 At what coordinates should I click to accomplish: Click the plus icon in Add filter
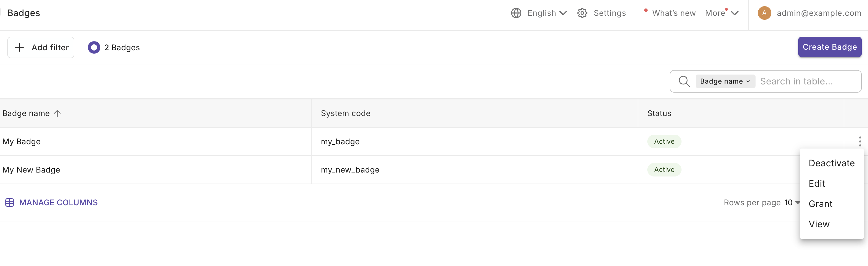(19, 47)
